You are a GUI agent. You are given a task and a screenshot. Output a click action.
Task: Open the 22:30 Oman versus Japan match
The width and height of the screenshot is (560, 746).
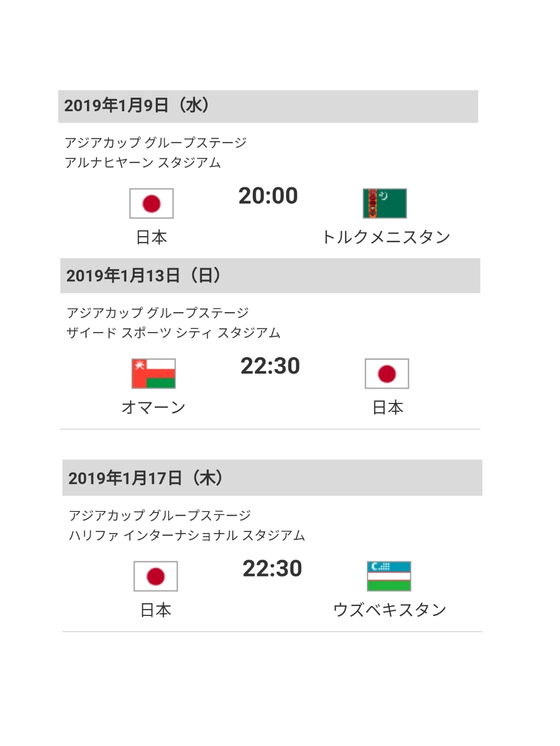click(270, 366)
